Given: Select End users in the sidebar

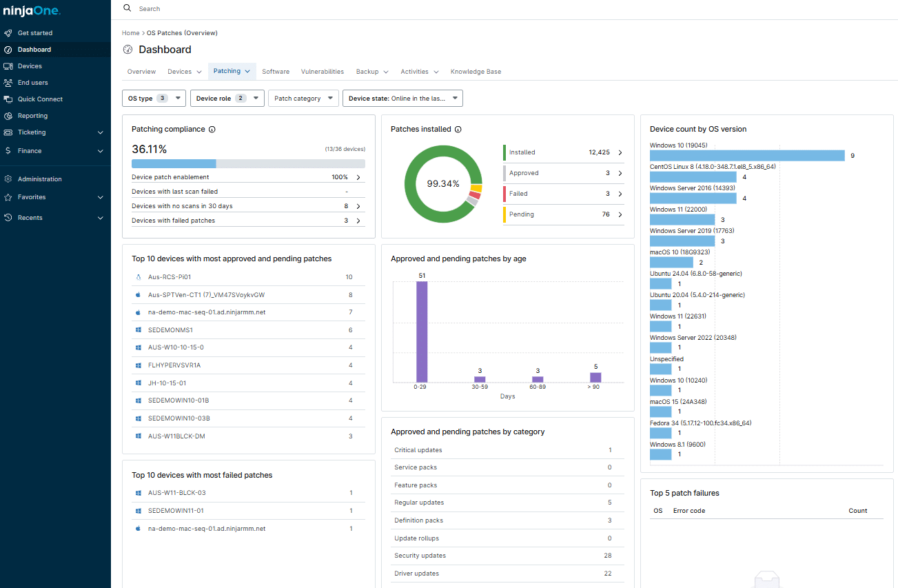Looking at the screenshot, I should click(x=32, y=82).
